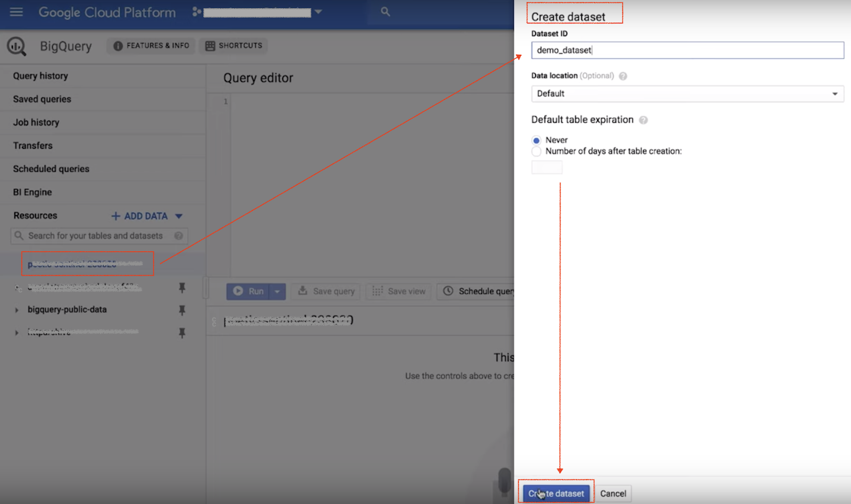The height and width of the screenshot is (504, 851).
Task: Click the Create dataset button
Action: point(556,493)
